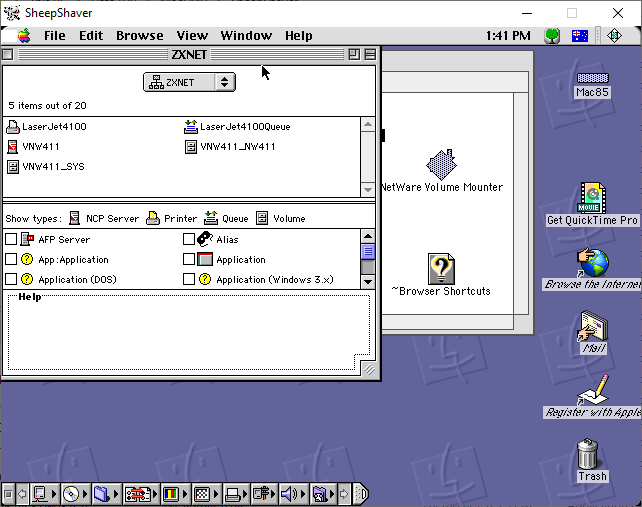Select the Trash on the desktop
Screen dimensions: 642x507
tap(588, 453)
